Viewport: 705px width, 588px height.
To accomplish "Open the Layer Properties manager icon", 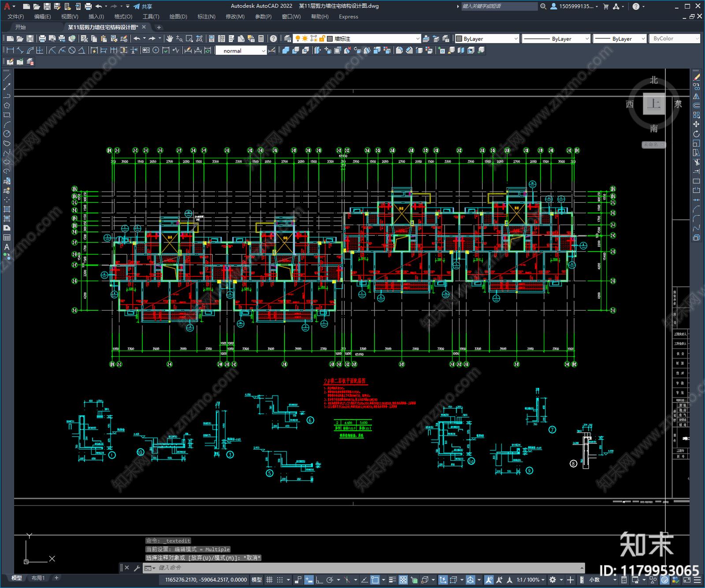I will tap(288, 39).
